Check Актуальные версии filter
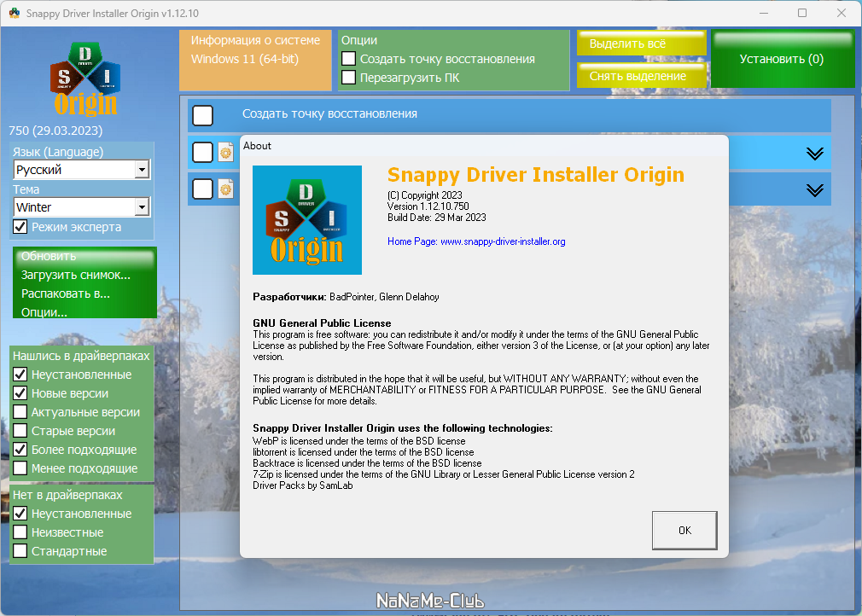 [20, 411]
